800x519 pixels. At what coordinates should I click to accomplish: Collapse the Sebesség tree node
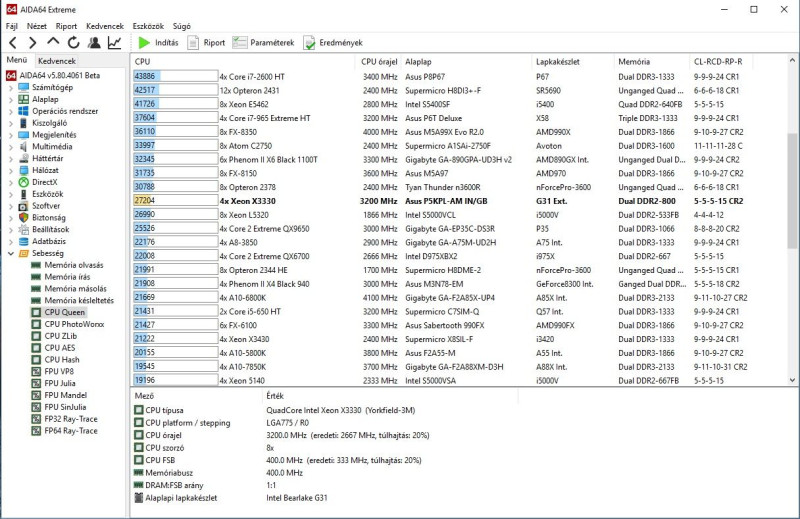[x=11, y=253]
